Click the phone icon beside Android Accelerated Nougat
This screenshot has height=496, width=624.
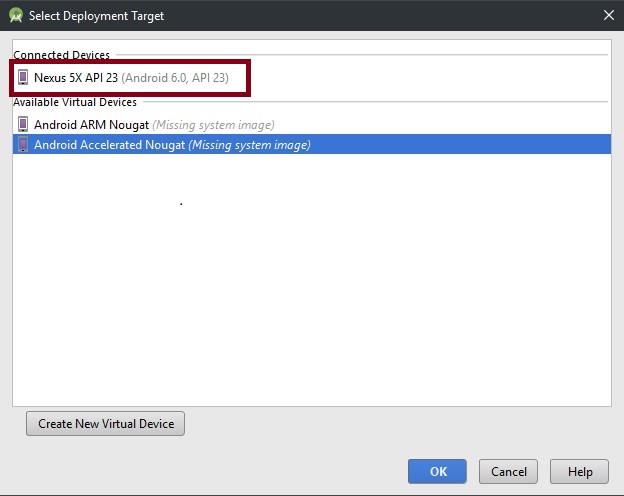(x=23, y=144)
